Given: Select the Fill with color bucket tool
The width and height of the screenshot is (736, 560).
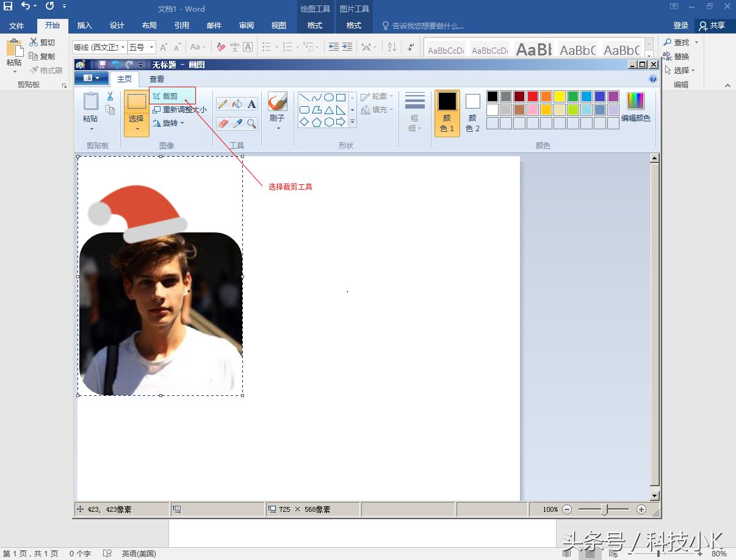Looking at the screenshot, I should (x=237, y=104).
